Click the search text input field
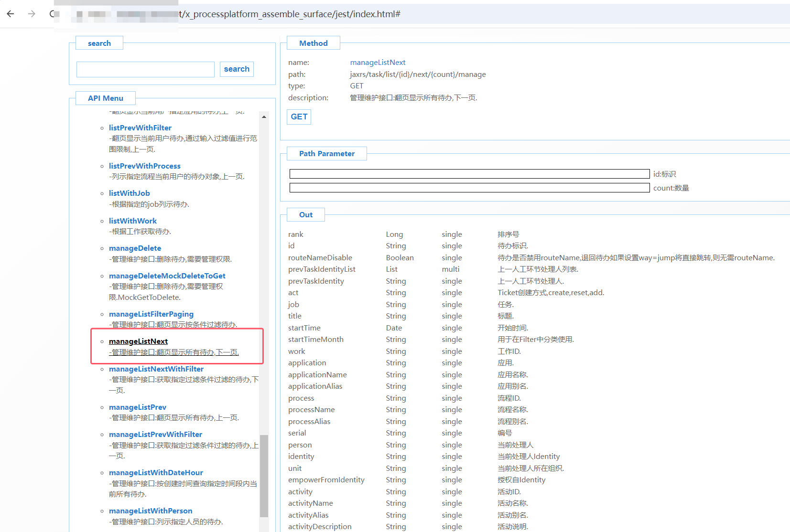 [x=145, y=69]
